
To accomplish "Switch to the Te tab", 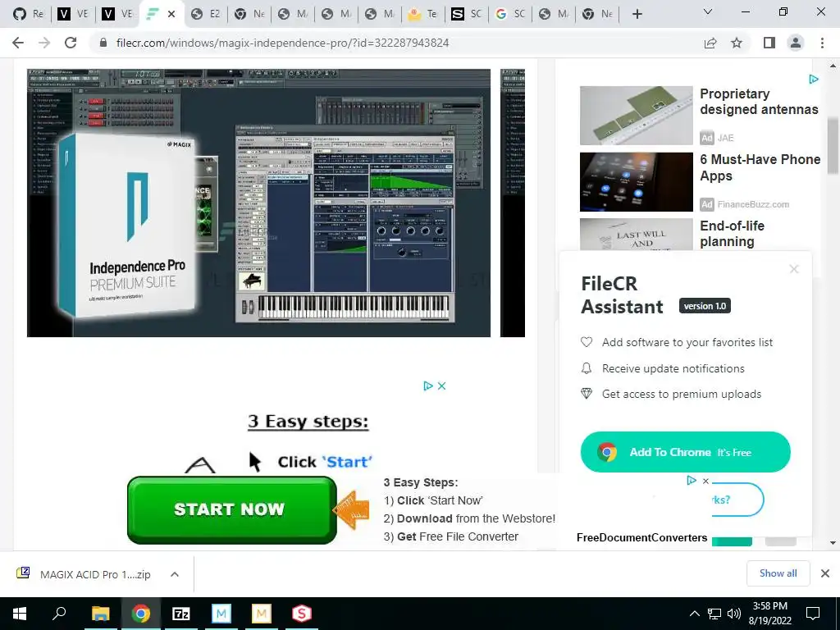I will (x=422, y=14).
